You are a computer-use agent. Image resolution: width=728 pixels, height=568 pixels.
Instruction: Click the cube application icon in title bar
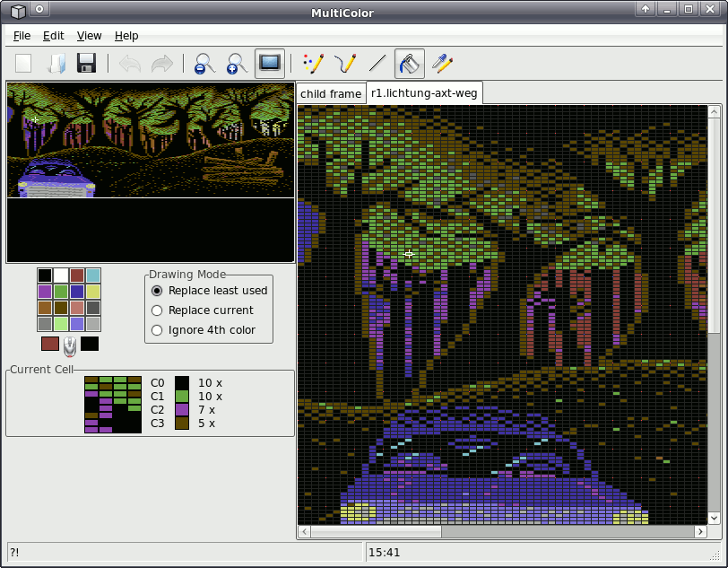(18, 11)
